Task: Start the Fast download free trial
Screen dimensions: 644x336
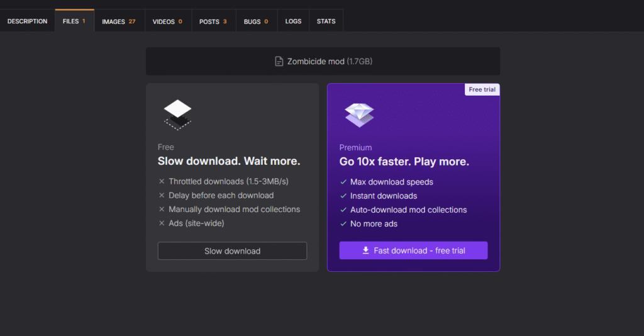Action: coord(413,250)
